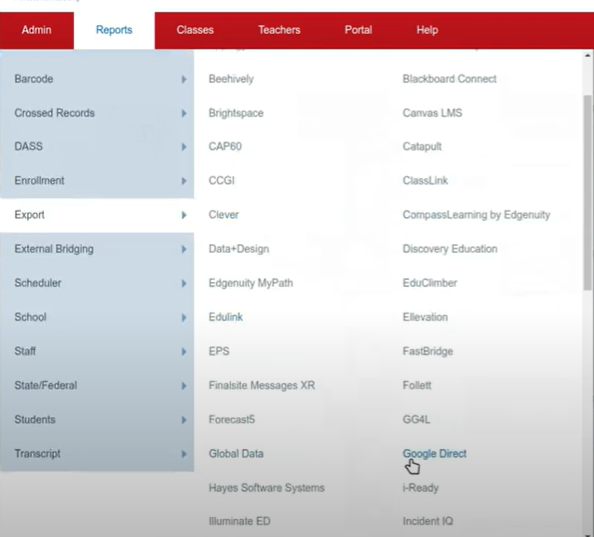Select the Reports tab

114,30
